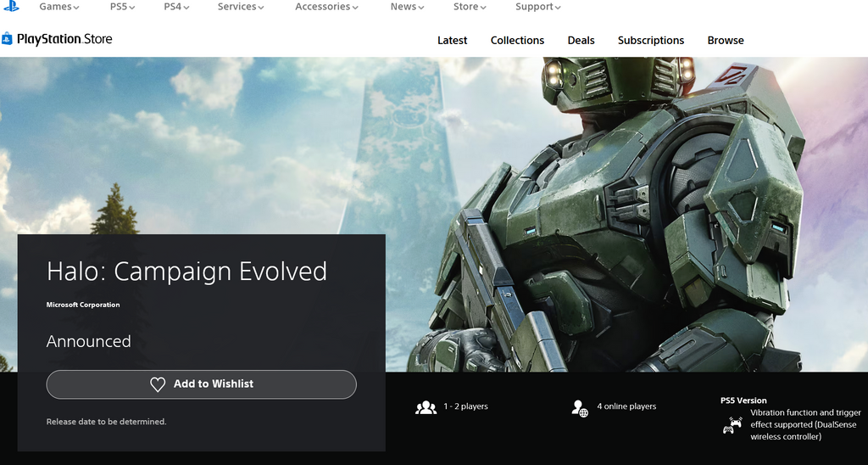Click the Microsoft Corporation publisher text
Screen dimensions: 868x465
[83, 305]
